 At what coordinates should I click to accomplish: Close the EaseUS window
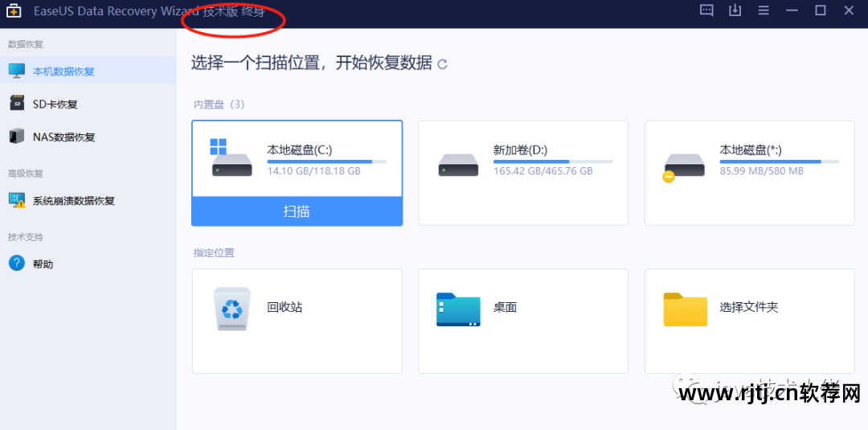[x=849, y=10]
